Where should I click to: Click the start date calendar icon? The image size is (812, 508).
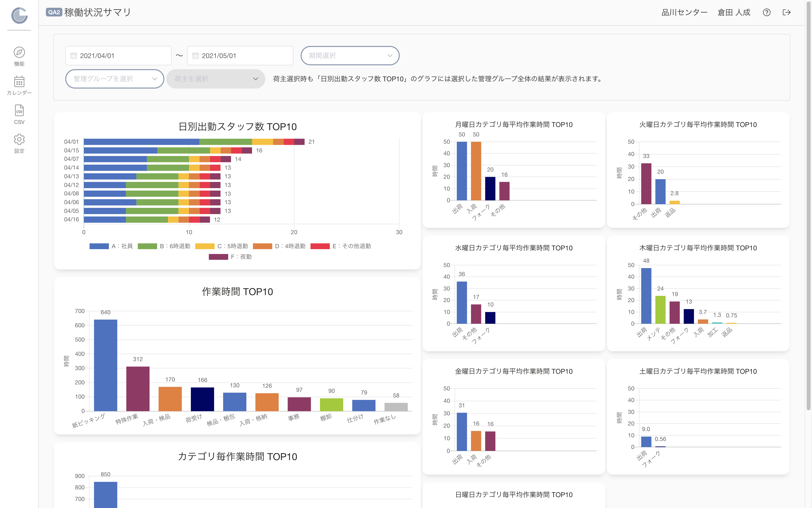click(x=73, y=56)
